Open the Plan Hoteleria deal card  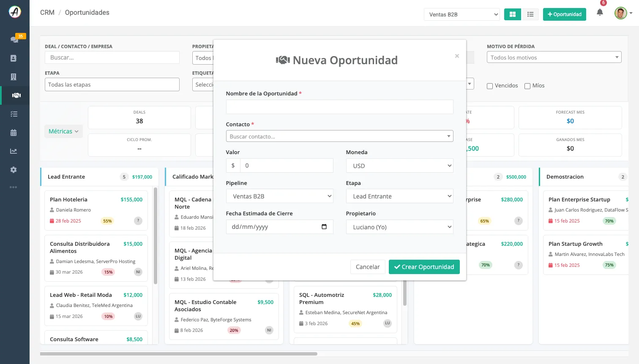96,210
